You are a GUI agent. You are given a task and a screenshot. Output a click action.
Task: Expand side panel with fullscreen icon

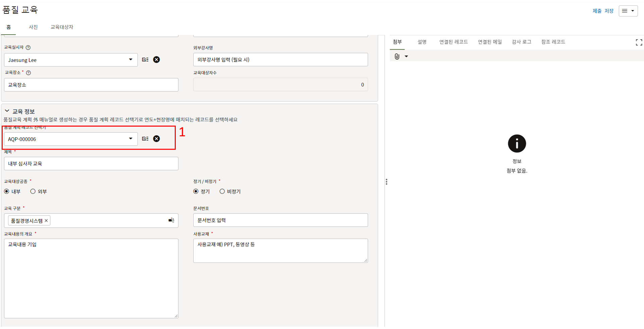639,42
